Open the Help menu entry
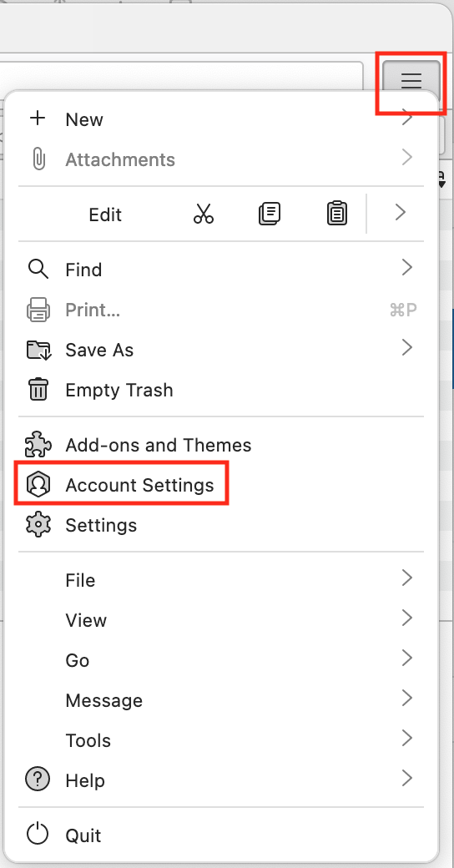This screenshot has width=454, height=868. tap(221, 780)
